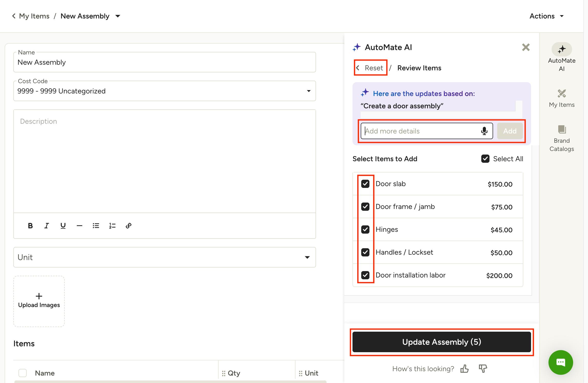Screen dimensions: 588x383
Task: Click Update Assembly (5) button
Action: tap(442, 342)
